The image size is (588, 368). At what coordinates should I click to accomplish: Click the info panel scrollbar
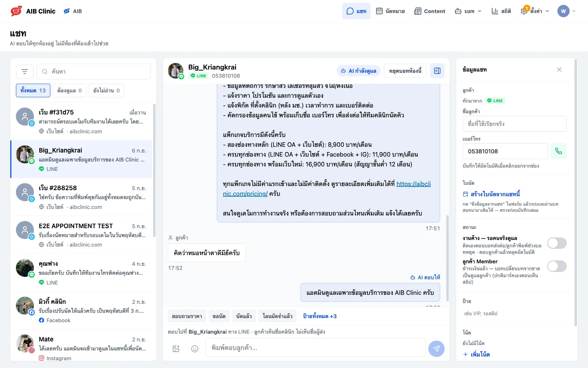[575, 192]
